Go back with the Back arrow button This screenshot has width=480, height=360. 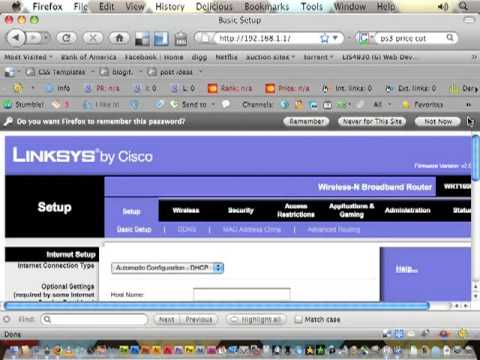pos(16,38)
